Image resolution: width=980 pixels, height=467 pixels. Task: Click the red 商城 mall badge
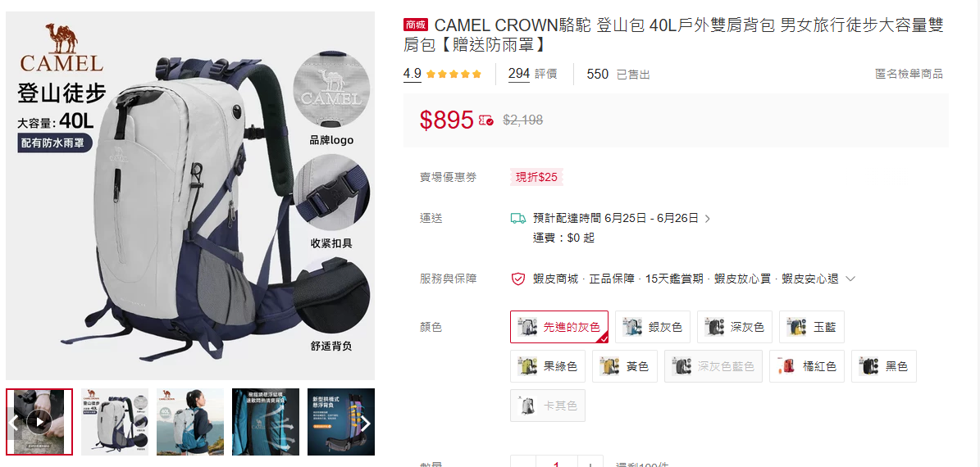tap(416, 25)
